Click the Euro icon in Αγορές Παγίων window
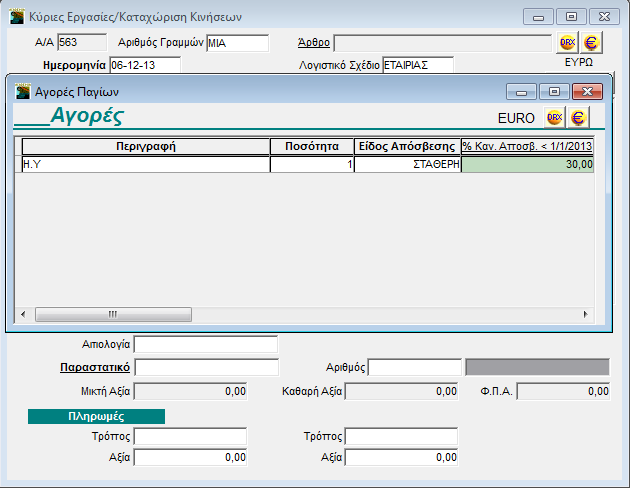630x488 pixels. [x=578, y=118]
